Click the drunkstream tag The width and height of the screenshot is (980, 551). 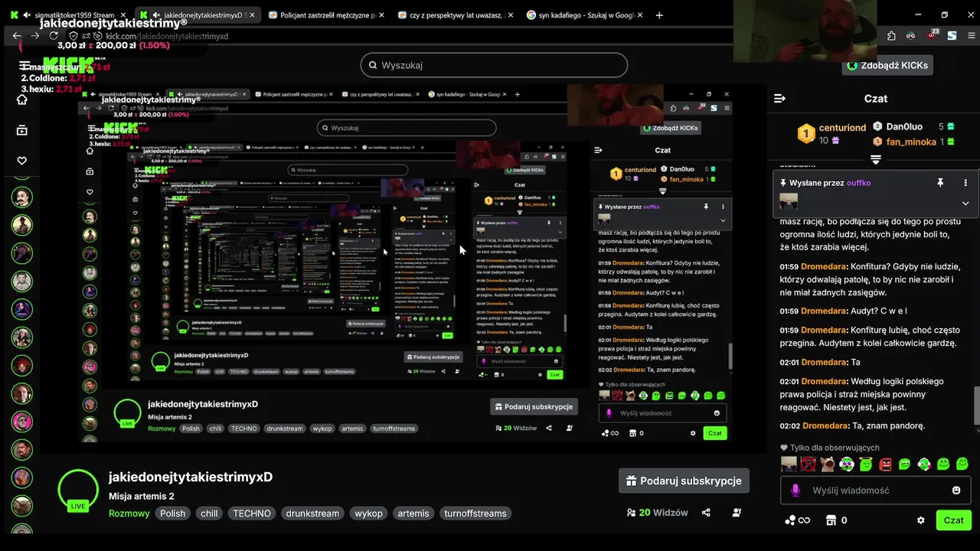(x=312, y=514)
